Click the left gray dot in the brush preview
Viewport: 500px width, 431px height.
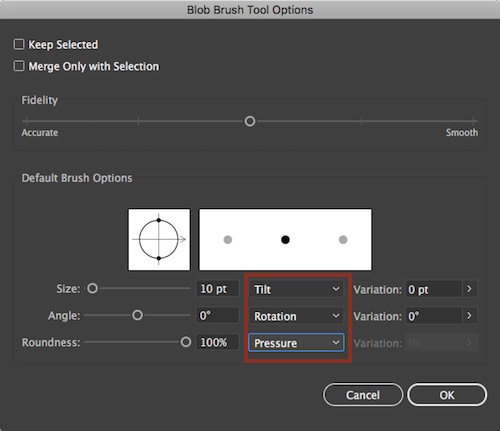(228, 240)
